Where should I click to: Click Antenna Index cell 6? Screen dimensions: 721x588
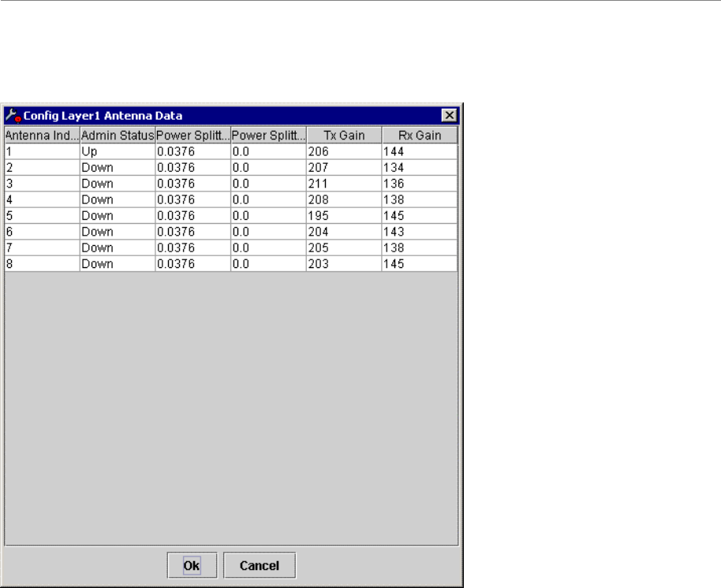(42, 232)
